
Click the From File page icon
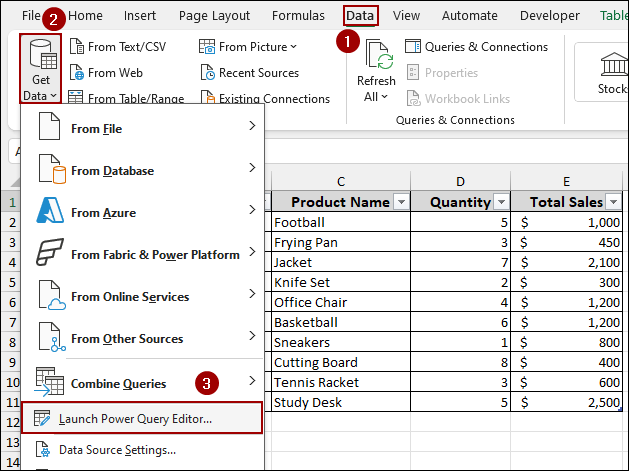click(x=49, y=126)
